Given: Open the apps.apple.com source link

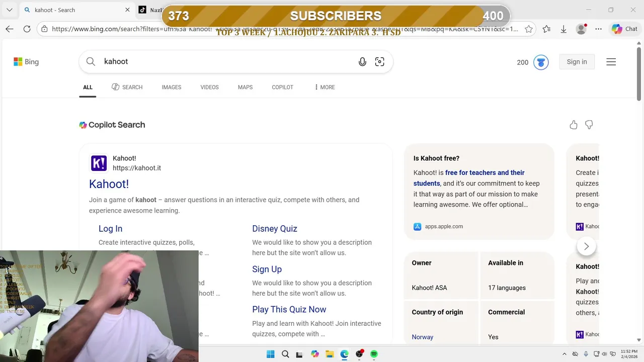Looking at the screenshot, I should pyautogui.click(x=438, y=226).
